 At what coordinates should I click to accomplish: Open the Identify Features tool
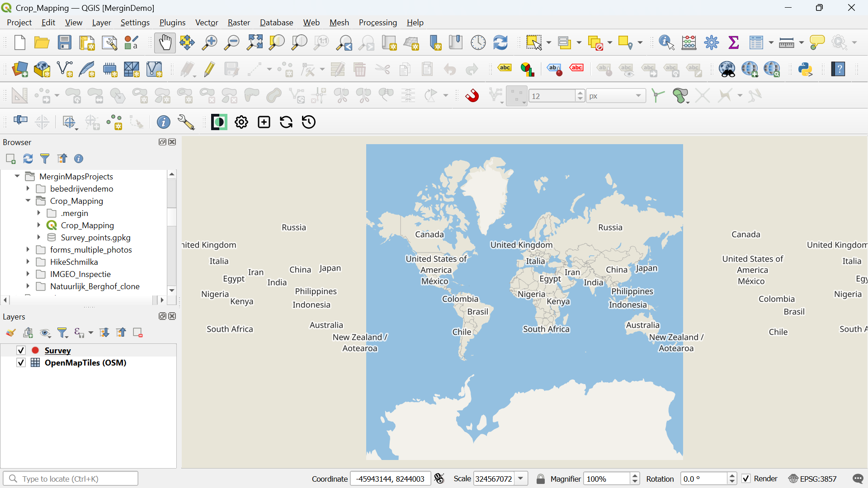[666, 43]
